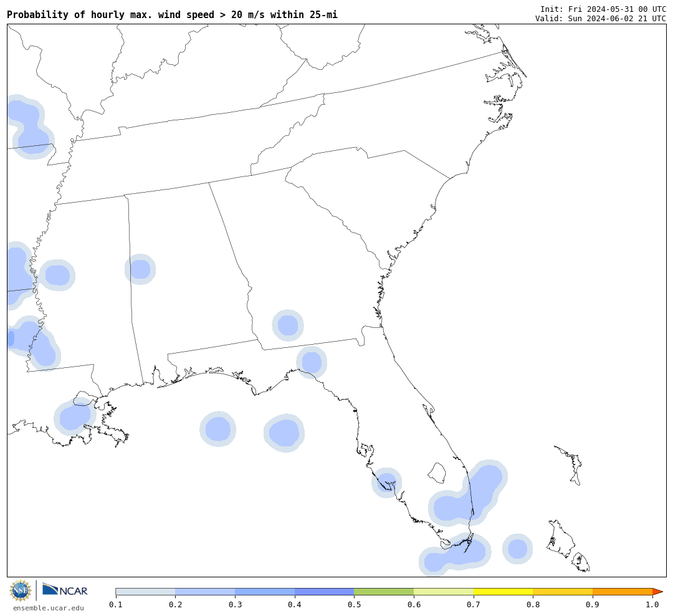673x616 pixels.
Task: Click the 0.1 colorbar tick label
Action: [x=115, y=605]
